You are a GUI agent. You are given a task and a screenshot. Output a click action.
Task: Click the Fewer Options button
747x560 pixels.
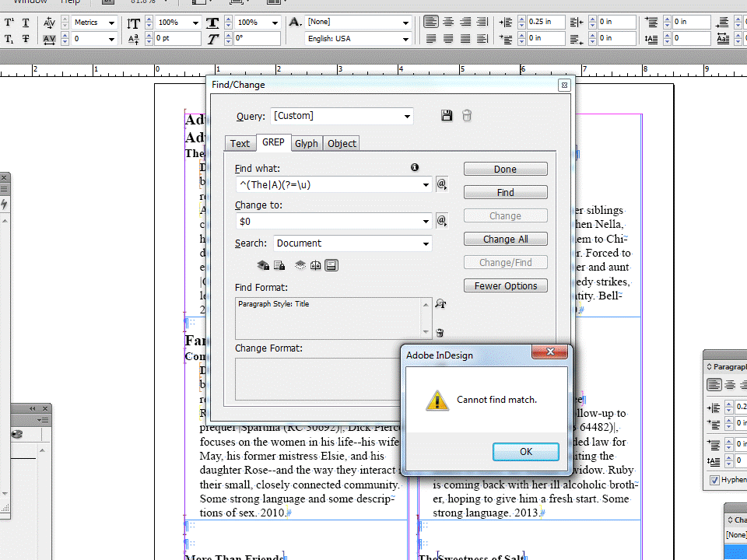pos(506,285)
